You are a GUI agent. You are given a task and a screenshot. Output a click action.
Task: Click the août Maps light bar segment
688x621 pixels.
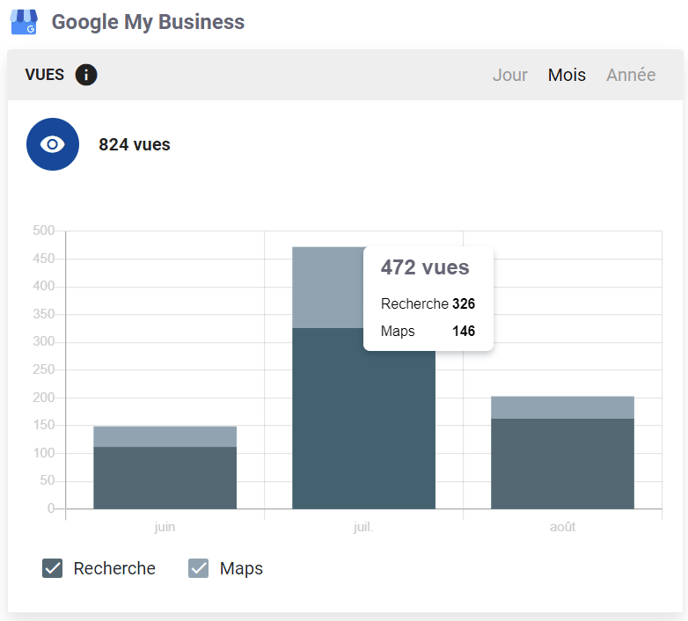click(563, 408)
